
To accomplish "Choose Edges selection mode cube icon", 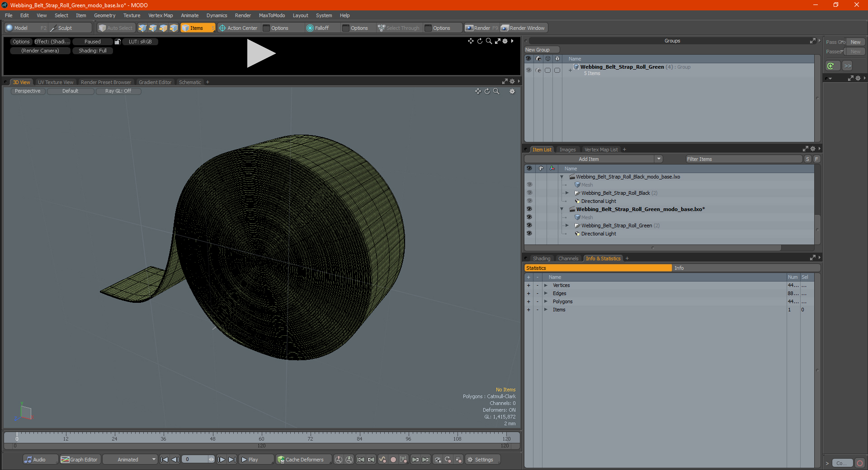I will pos(153,28).
